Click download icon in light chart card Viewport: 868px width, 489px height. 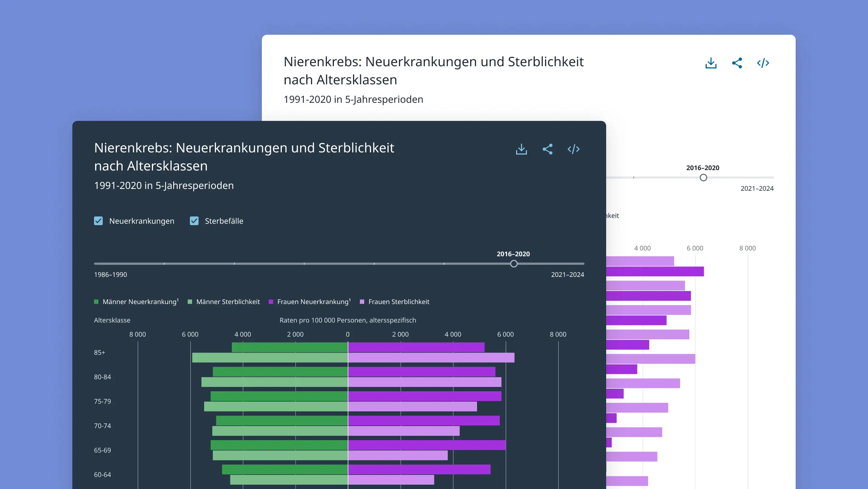click(711, 63)
